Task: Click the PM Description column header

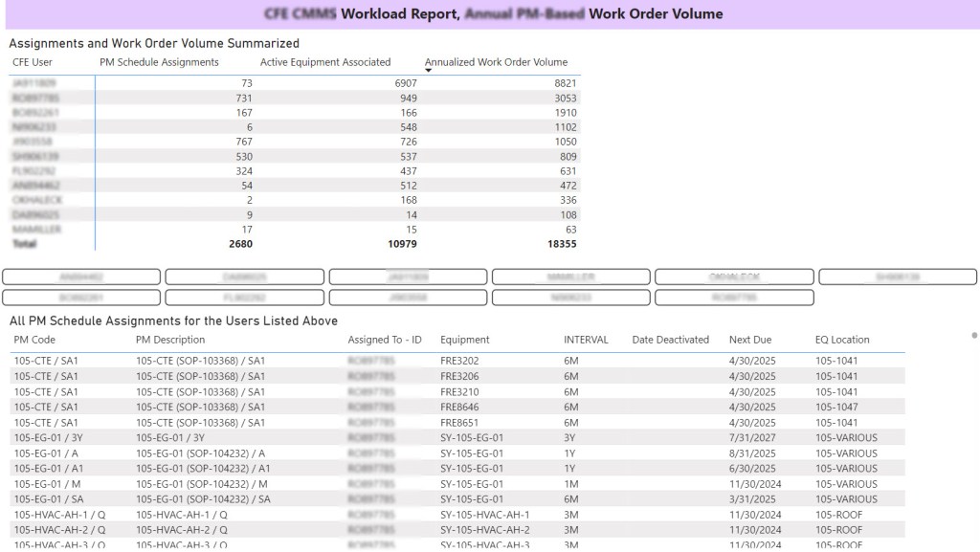Action: tap(170, 340)
